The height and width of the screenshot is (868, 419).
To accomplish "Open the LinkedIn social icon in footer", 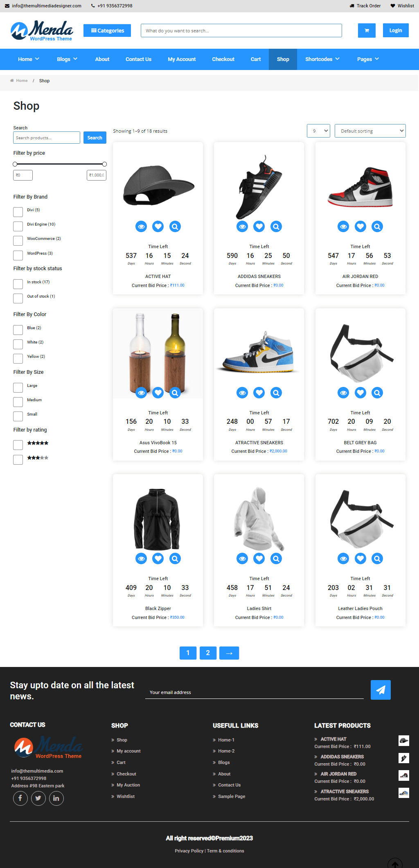I will tap(56, 798).
